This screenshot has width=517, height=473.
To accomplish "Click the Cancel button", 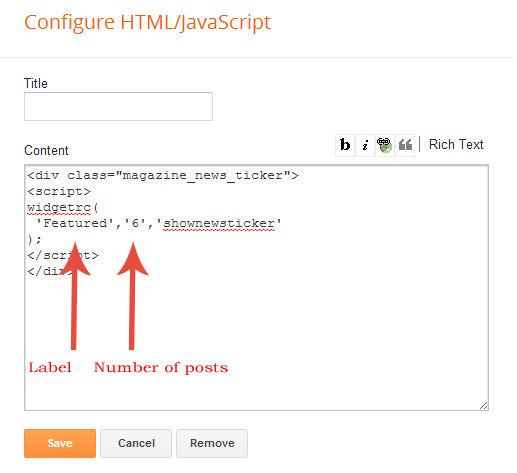I will click(136, 443).
